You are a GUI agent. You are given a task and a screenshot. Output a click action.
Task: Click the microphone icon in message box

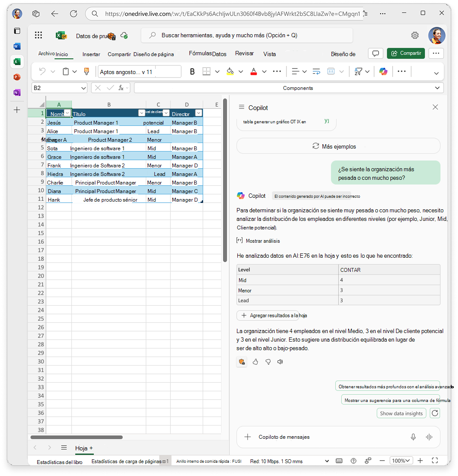click(413, 437)
